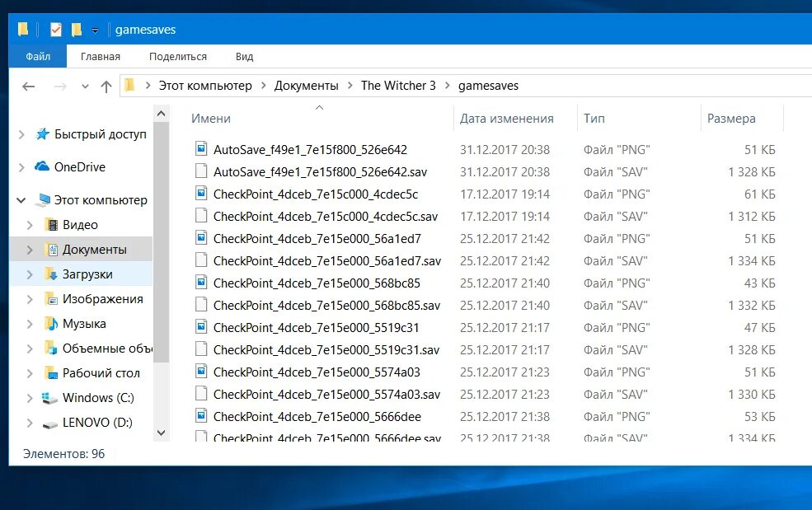The height and width of the screenshot is (510, 812).
Task: Collapse Этот компьютер node in navigation tree
Action: point(21,200)
